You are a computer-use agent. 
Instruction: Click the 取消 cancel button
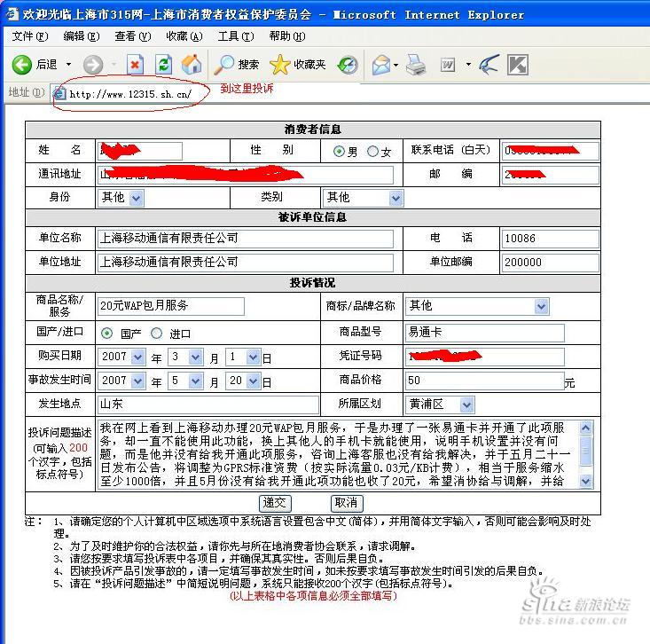(x=347, y=503)
